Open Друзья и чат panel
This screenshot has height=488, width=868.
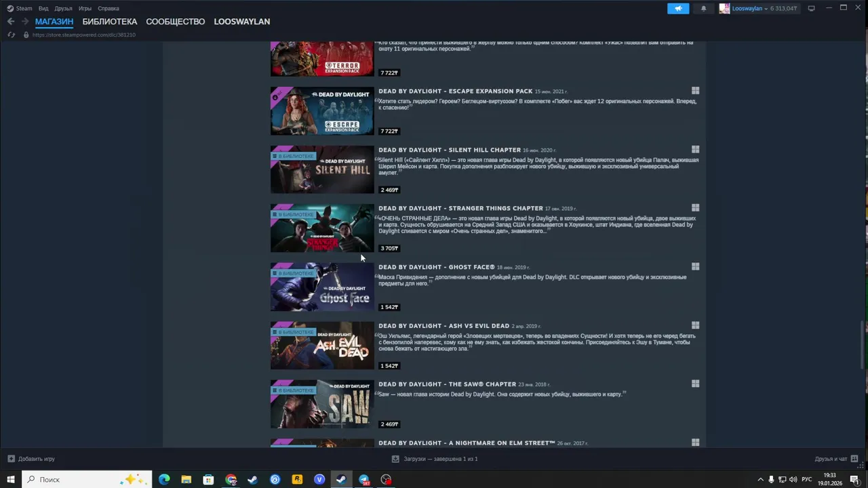coord(831,459)
